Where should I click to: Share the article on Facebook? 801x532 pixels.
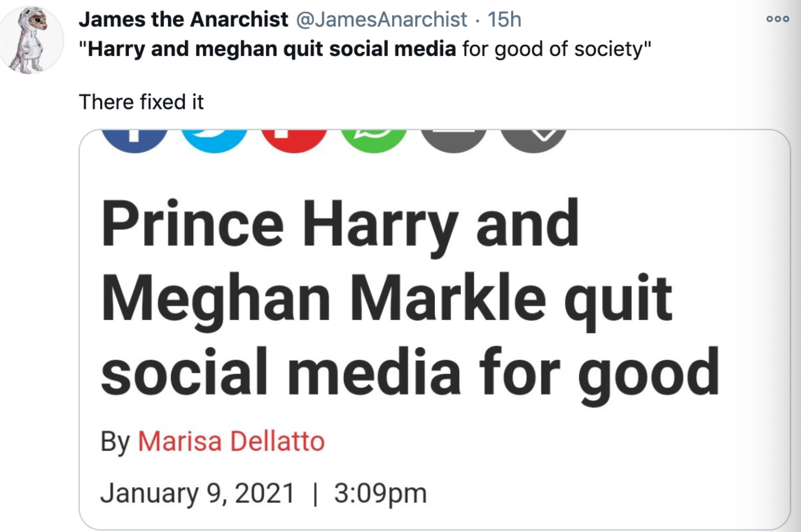134,141
